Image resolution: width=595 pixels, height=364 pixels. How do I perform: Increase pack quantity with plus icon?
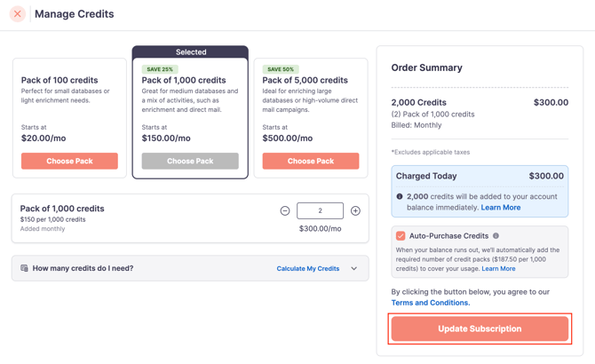355,210
